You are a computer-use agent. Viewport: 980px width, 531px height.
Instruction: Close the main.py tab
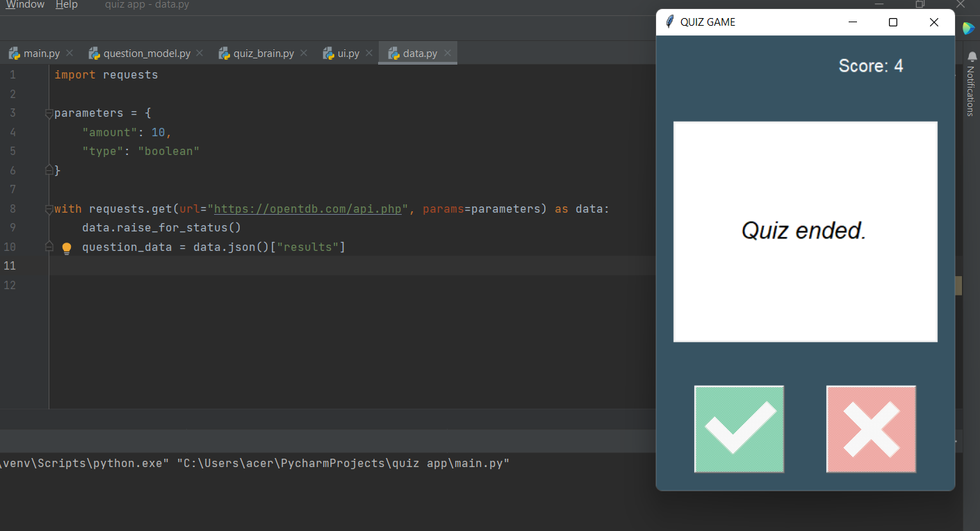tap(70, 53)
